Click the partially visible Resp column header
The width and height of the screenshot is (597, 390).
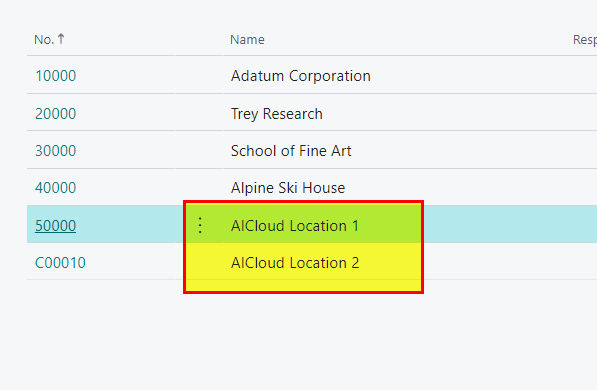click(x=584, y=40)
